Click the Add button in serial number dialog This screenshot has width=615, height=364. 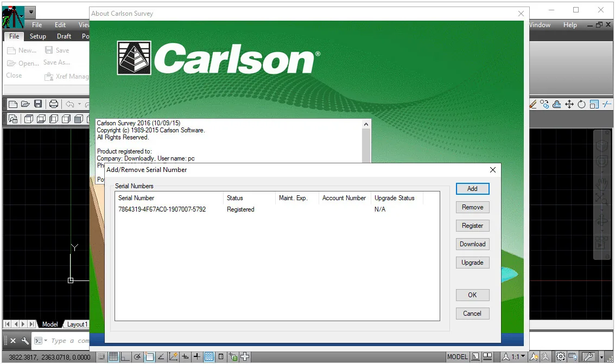click(x=472, y=188)
